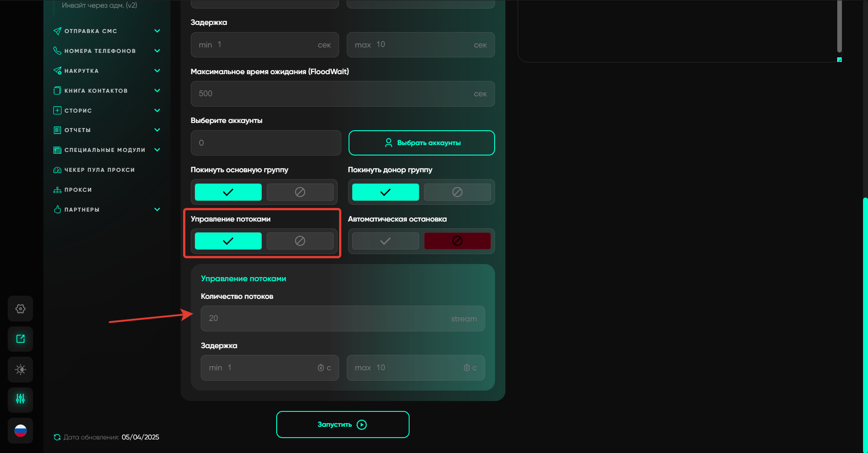Viewport: 868px width, 453px height.
Task: Click the Прокси network icon
Action: click(x=57, y=190)
